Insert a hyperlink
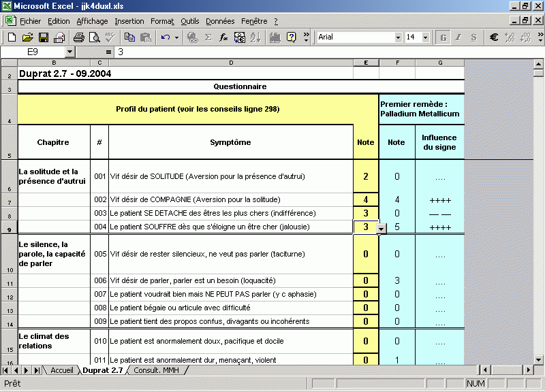545x392 pixels. click(192, 37)
